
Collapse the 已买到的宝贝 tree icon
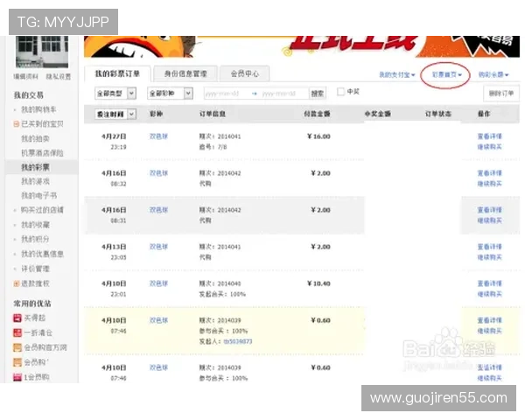tap(16, 124)
